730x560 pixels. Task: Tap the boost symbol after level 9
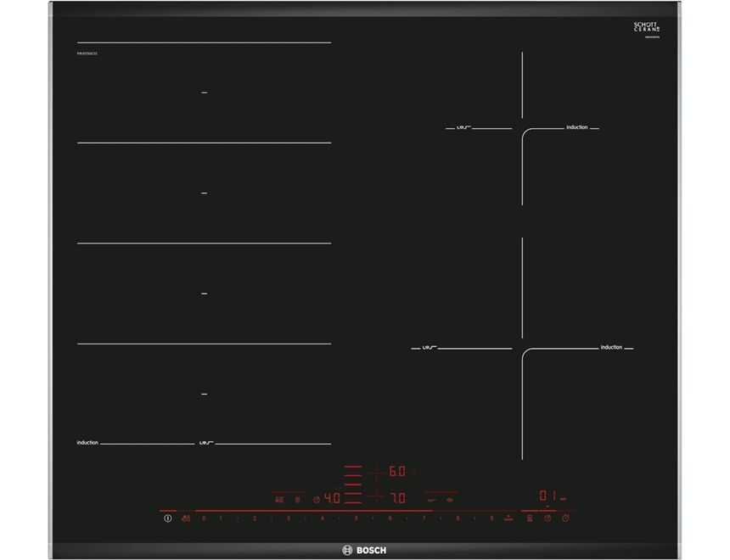(508, 518)
